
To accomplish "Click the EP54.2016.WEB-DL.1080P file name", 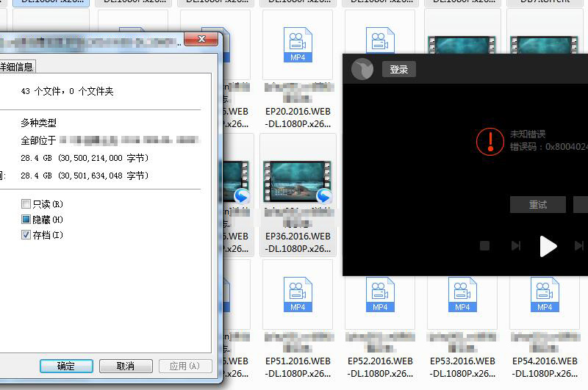I will coord(545,367).
